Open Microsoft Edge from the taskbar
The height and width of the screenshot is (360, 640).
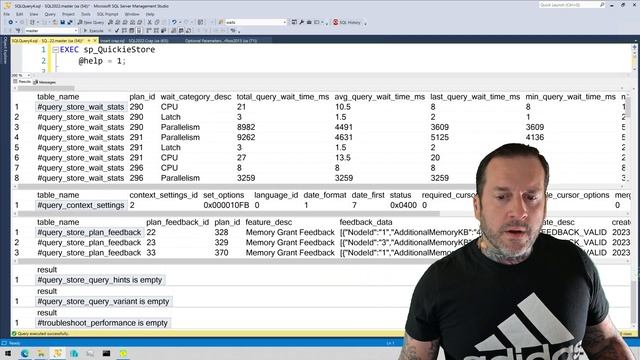(24, 353)
